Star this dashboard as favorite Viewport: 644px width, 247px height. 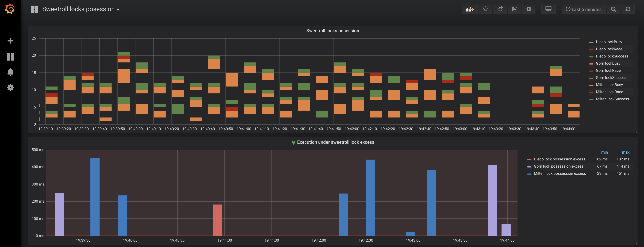[485, 9]
